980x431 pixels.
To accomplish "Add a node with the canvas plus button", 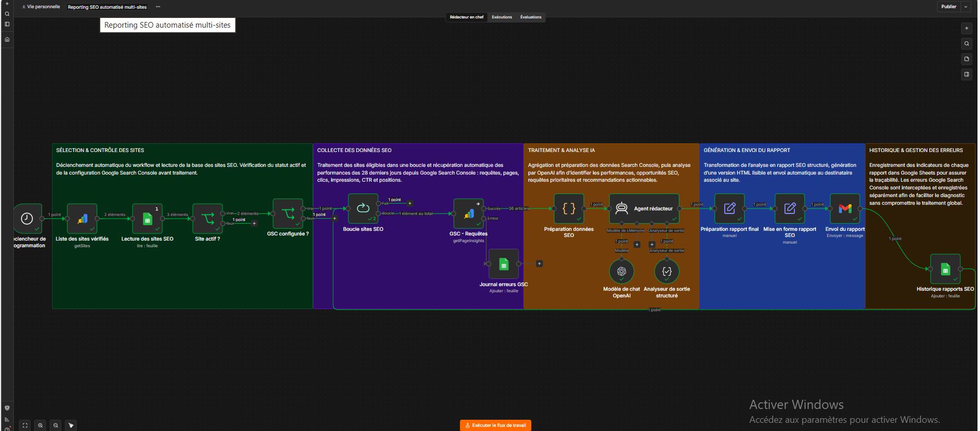I will coord(966,28).
